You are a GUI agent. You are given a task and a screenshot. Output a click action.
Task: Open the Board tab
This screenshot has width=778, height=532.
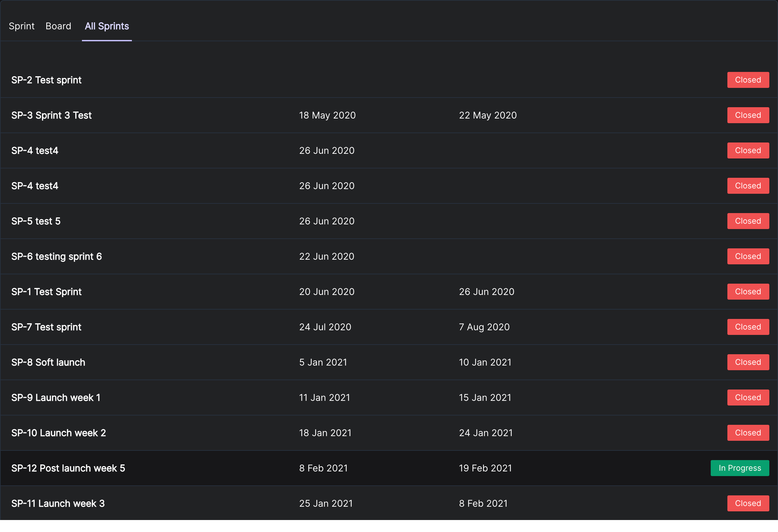[x=58, y=26]
